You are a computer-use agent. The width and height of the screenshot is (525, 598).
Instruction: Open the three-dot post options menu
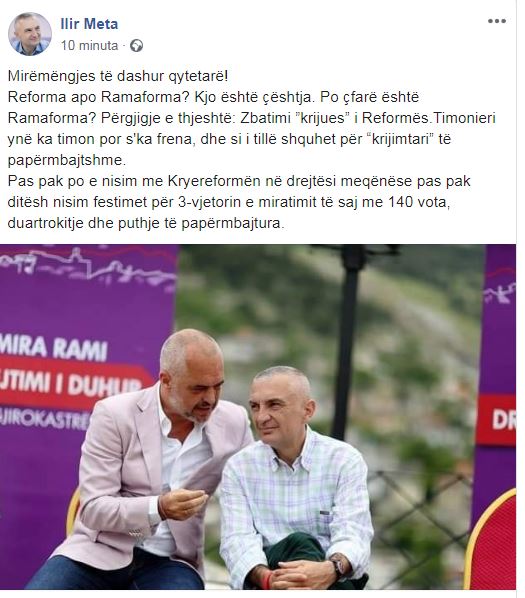click(x=497, y=21)
